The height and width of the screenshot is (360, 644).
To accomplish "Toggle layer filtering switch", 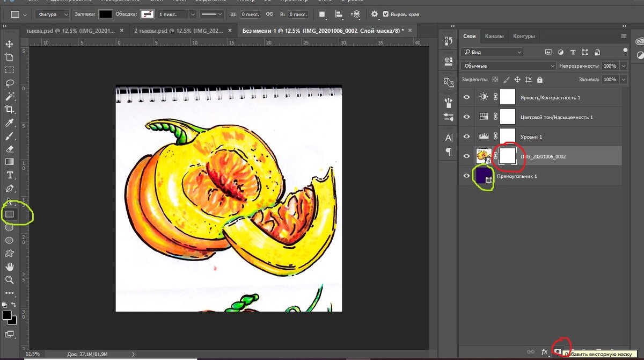I will (625, 52).
